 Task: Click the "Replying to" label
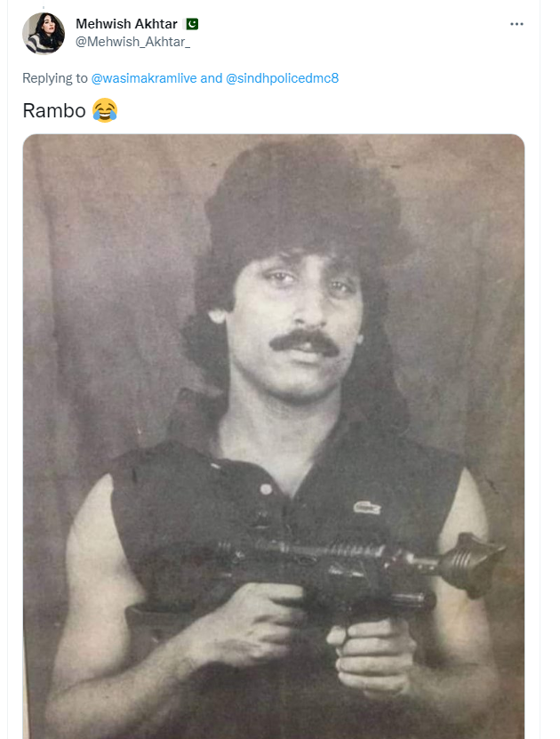pyautogui.click(x=55, y=78)
